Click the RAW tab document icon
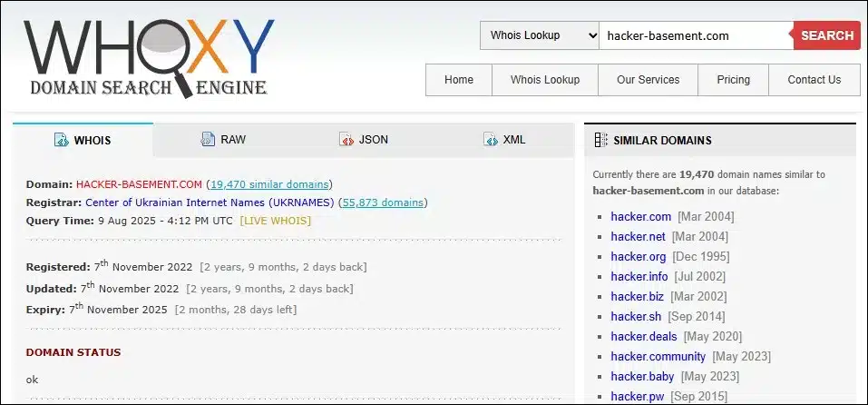Screen dimensions: 868x405 (x=208, y=139)
